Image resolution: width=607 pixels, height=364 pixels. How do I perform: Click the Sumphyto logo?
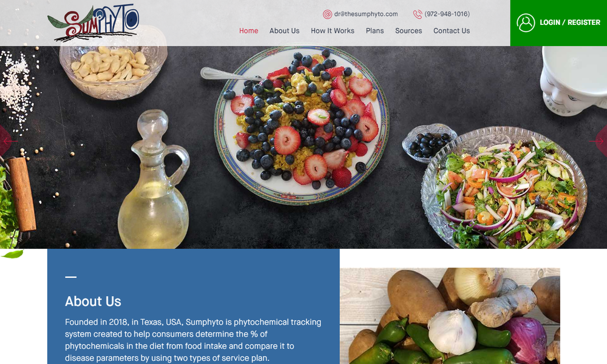tap(93, 23)
